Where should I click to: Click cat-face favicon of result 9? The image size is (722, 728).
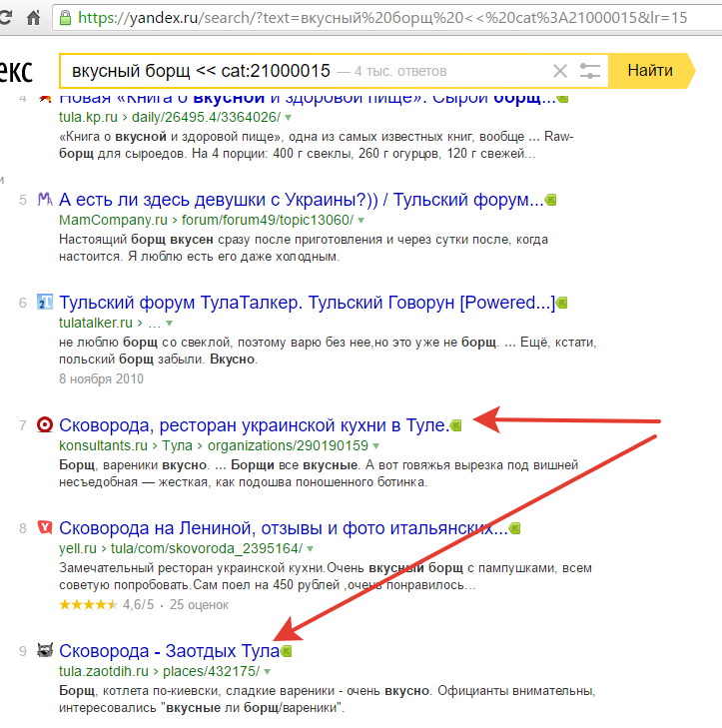45,650
